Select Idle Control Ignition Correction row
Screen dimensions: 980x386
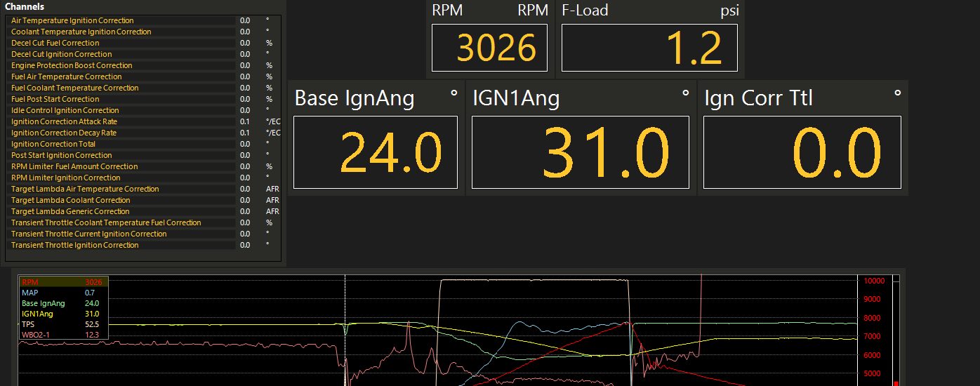point(143,110)
